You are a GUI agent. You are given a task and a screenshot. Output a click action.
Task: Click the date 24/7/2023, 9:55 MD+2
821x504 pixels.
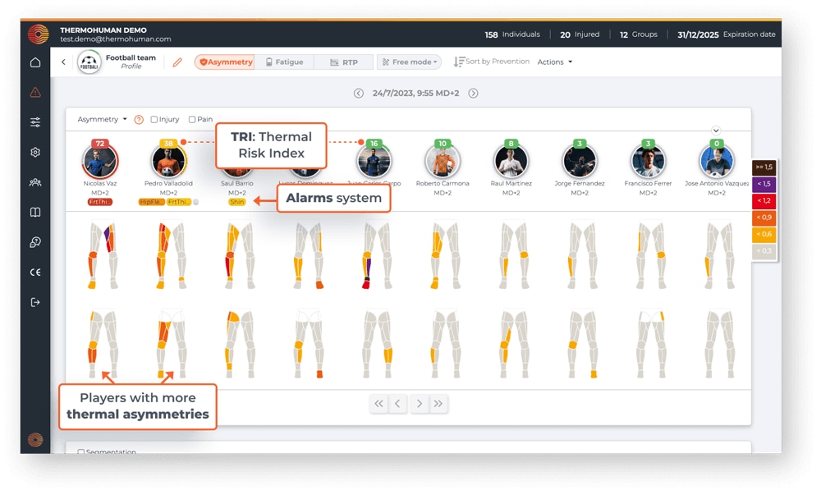[x=415, y=93]
